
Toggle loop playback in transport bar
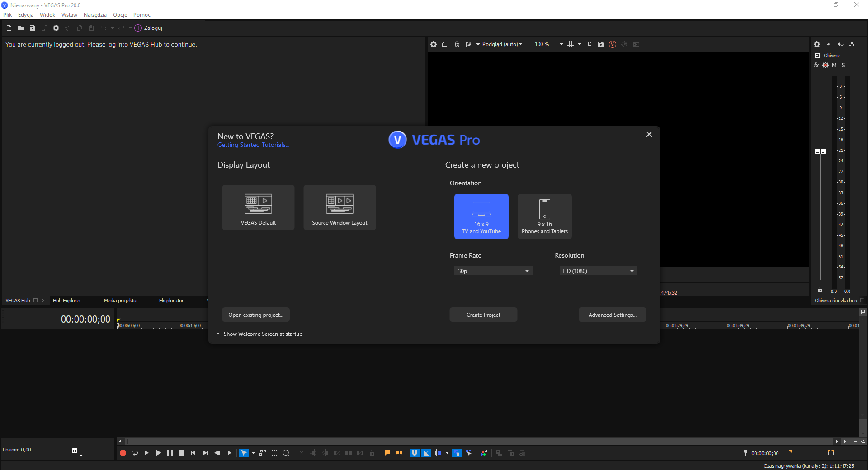134,453
